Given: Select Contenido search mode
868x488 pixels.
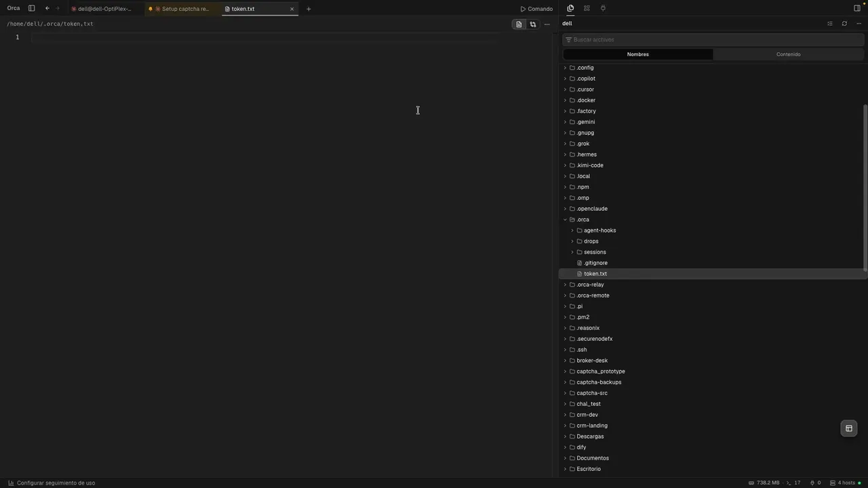Looking at the screenshot, I should point(788,54).
